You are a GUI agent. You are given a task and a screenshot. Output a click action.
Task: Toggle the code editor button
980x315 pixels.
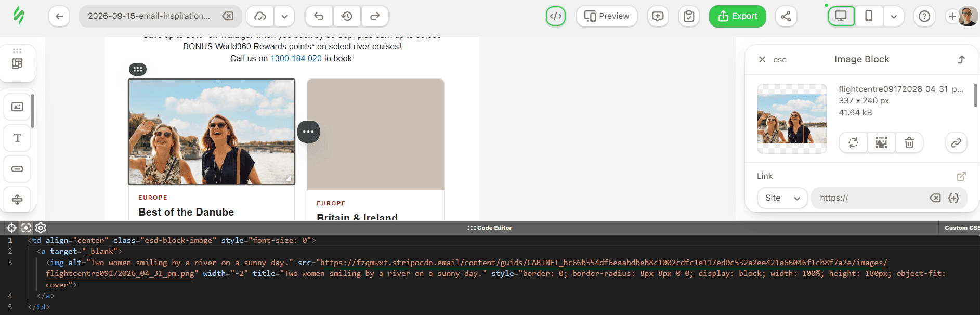556,16
